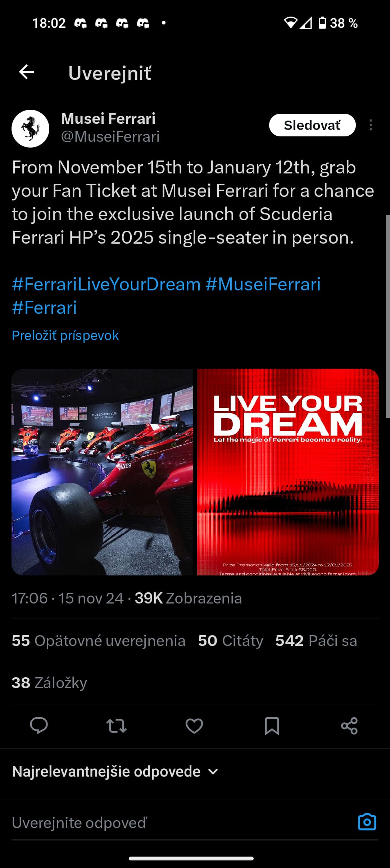The image size is (390, 868).
Task: Open camera icon in reply bar
Action: (367, 822)
